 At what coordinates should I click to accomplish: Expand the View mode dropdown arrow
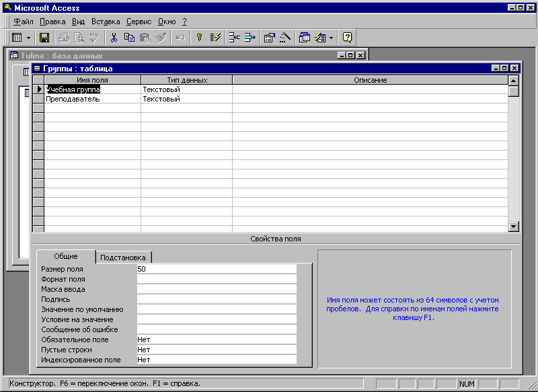coord(28,38)
